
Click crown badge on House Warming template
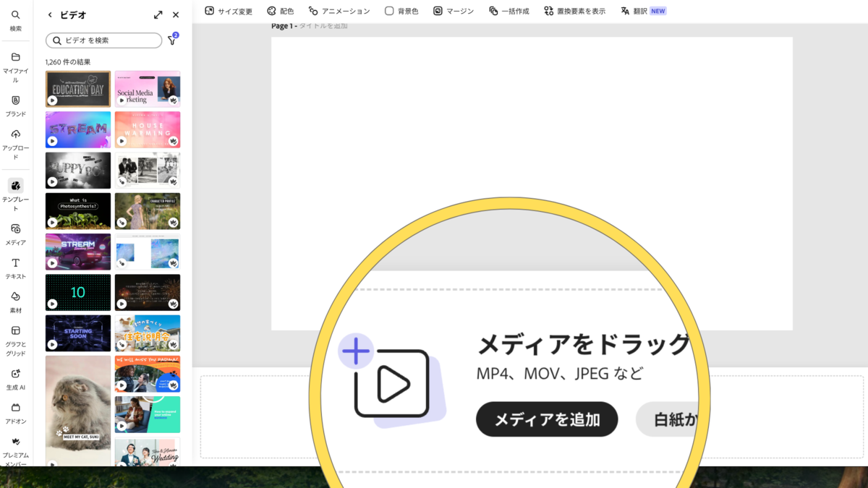pyautogui.click(x=174, y=141)
